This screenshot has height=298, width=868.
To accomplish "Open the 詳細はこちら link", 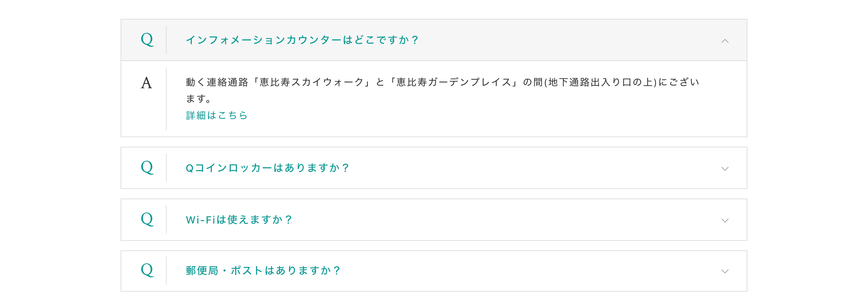I will (217, 115).
